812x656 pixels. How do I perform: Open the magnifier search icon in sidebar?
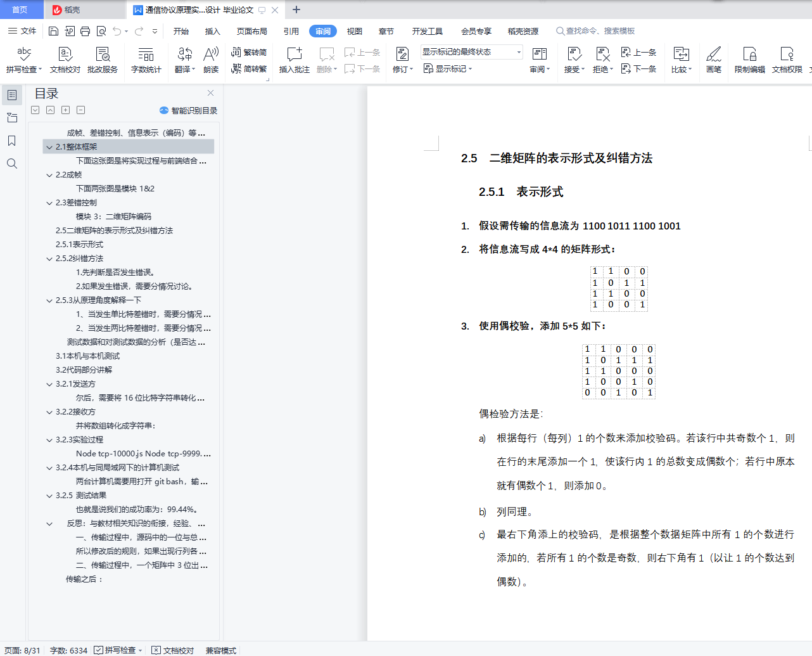pyautogui.click(x=12, y=164)
